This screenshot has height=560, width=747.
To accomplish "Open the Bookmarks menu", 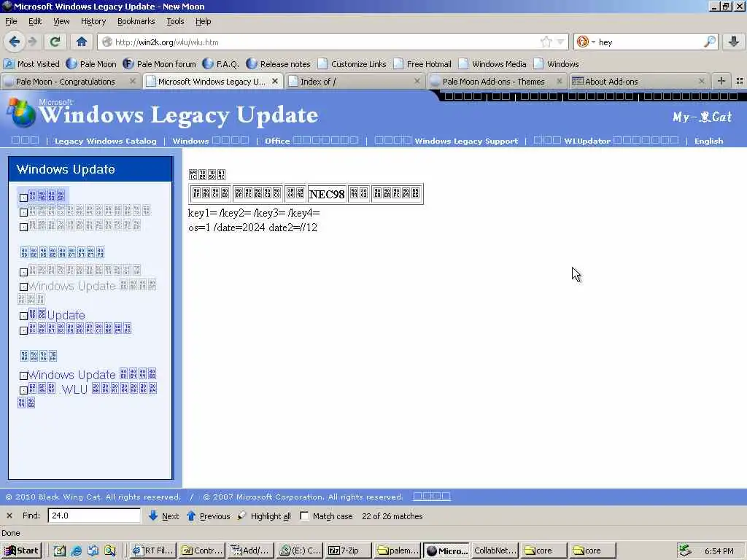I will click(136, 21).
